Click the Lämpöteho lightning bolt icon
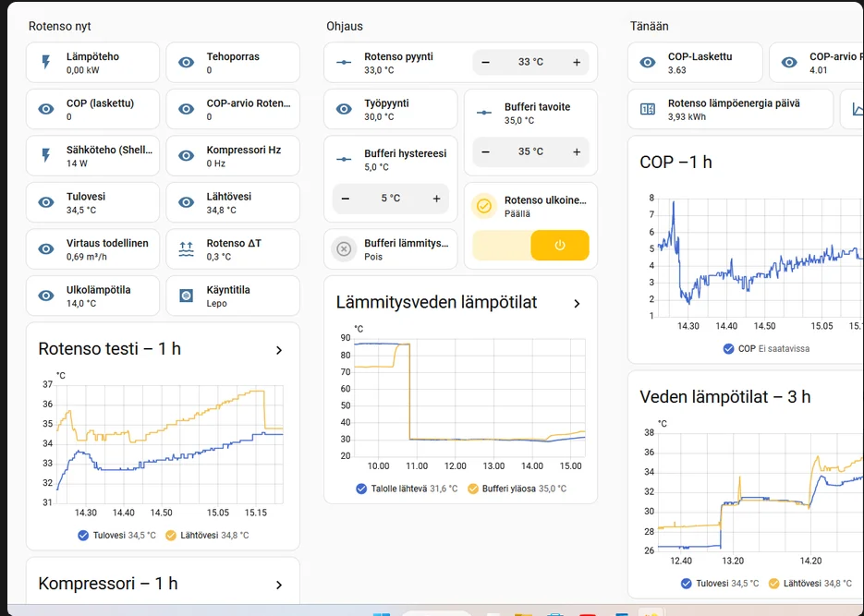This screenshot has height=616, width=864. point(46,62)
